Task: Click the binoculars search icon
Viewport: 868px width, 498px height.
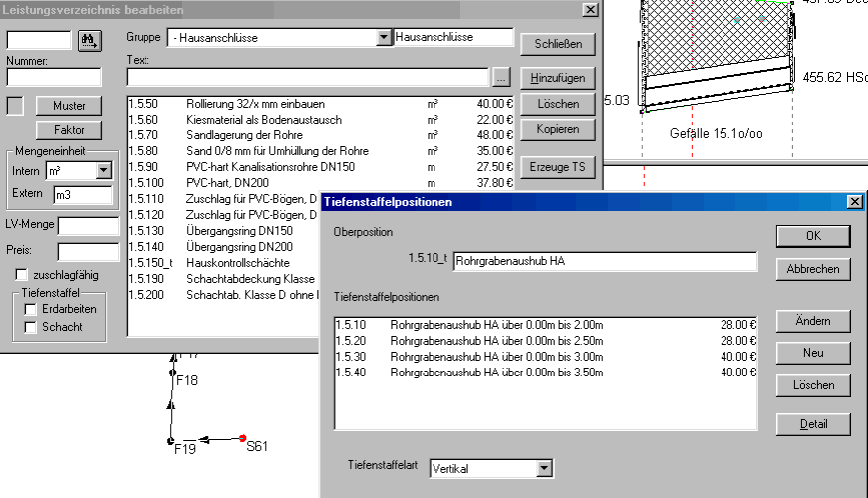Action: [91, 40]
